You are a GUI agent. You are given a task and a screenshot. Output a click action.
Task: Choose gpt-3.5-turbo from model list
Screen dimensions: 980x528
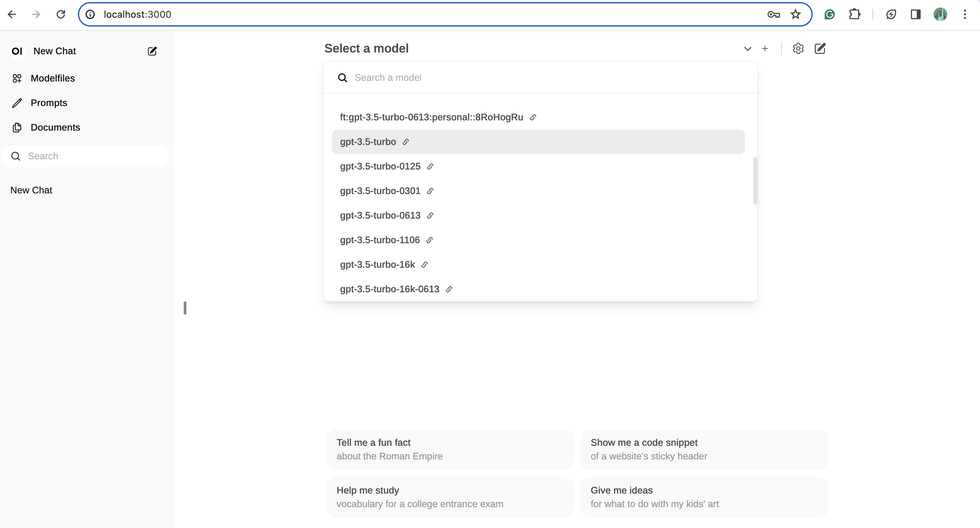368,142
